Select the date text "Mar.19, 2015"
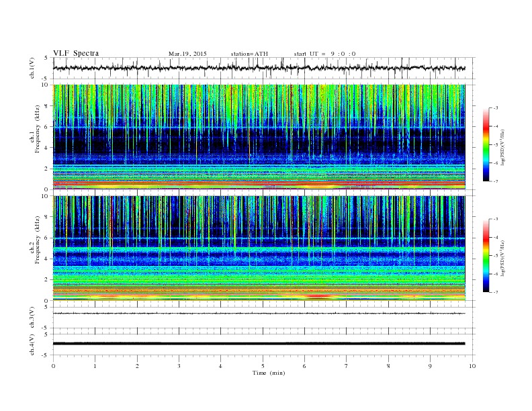This screenshot has height=411, width=532. click(x=187, y=54)
